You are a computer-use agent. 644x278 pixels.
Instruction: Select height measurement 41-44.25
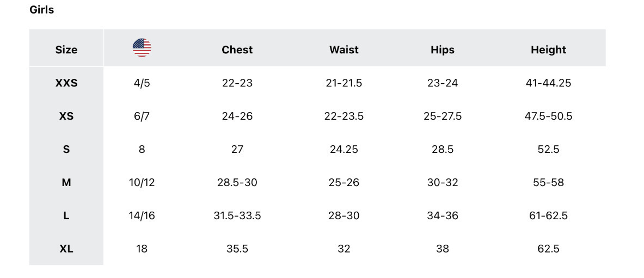[548, 83]
